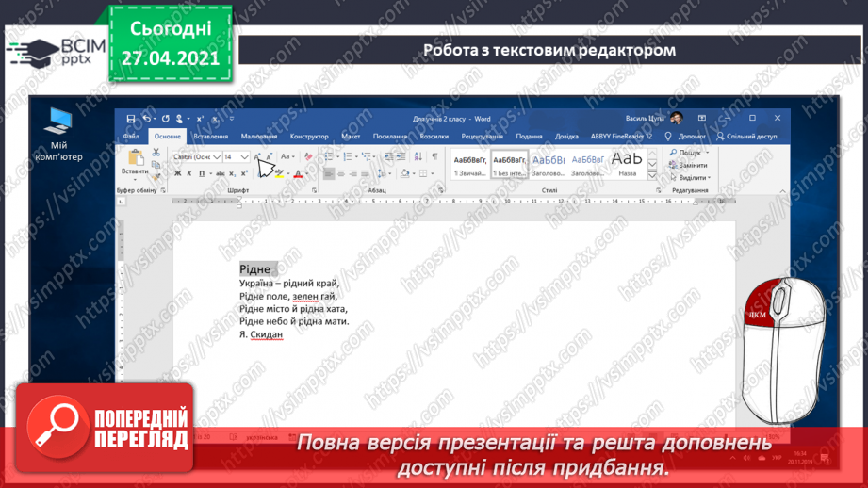Image resolution: width=868 pixels, height=488 pixels.
Task: Click Line Spacing icon
Action: [x=382, y=173]
